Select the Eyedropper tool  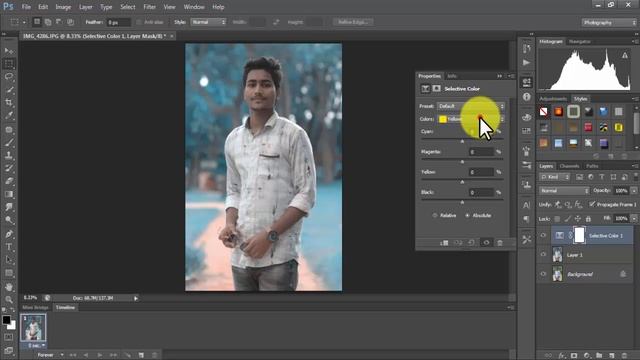tap(9, 116)
